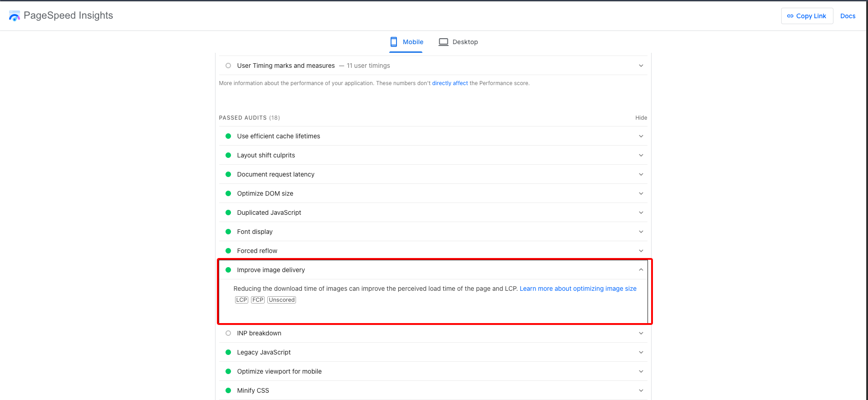This screenshot has height=400, width=868.
Task: Hide the Passed Audits list
Action: click(641, 118)
